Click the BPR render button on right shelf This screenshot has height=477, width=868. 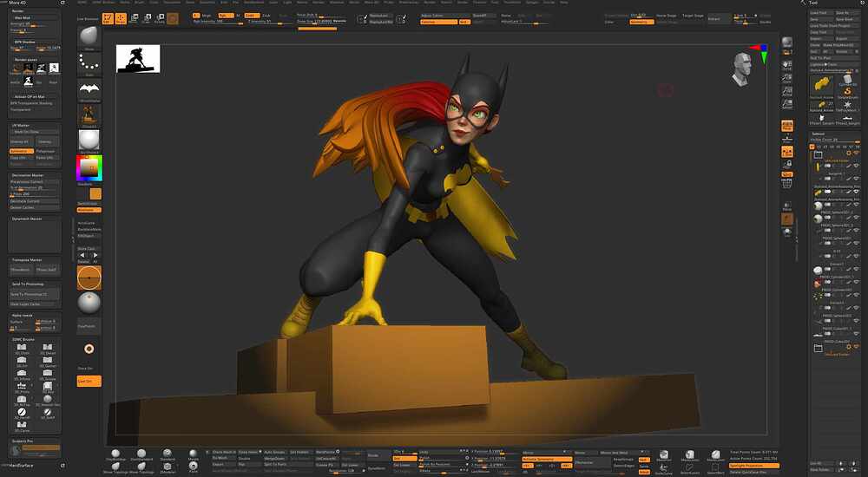[786, 43]
